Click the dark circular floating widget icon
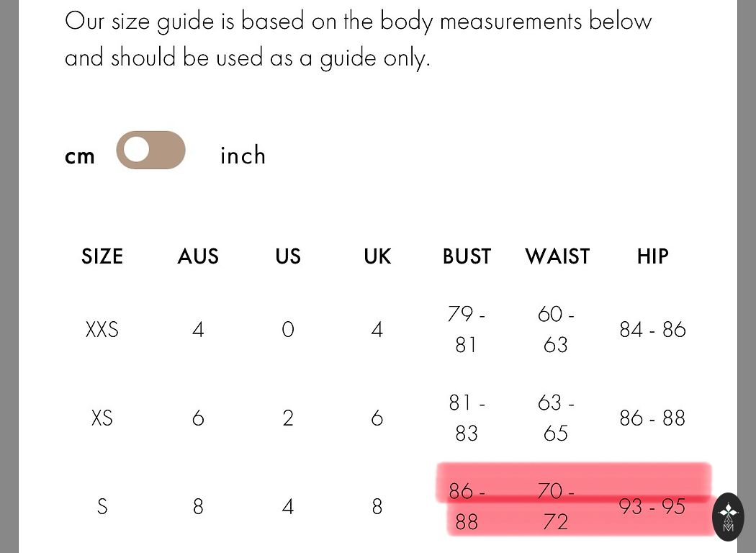The height and width of the screenshot is (553, 756). [x=728, y=516]
